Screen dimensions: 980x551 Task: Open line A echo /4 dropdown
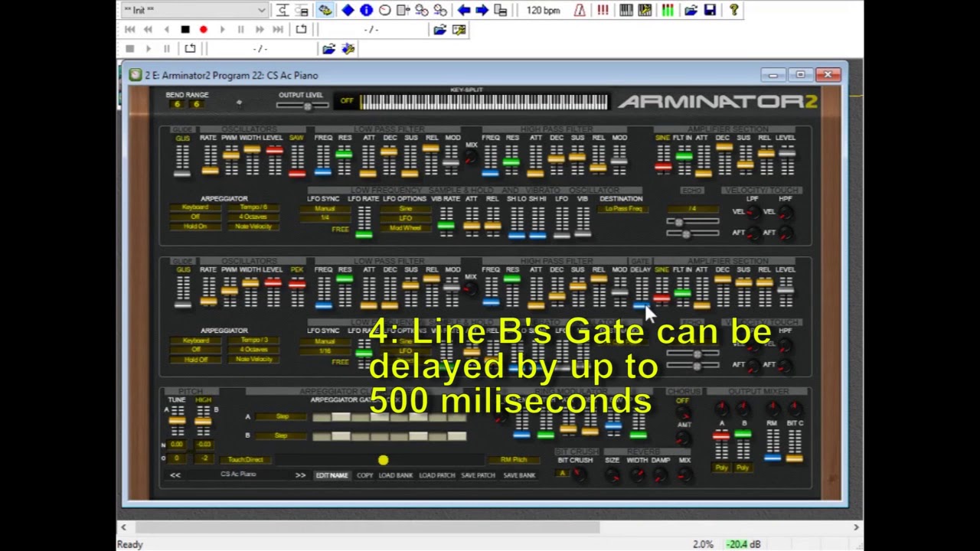692,209
